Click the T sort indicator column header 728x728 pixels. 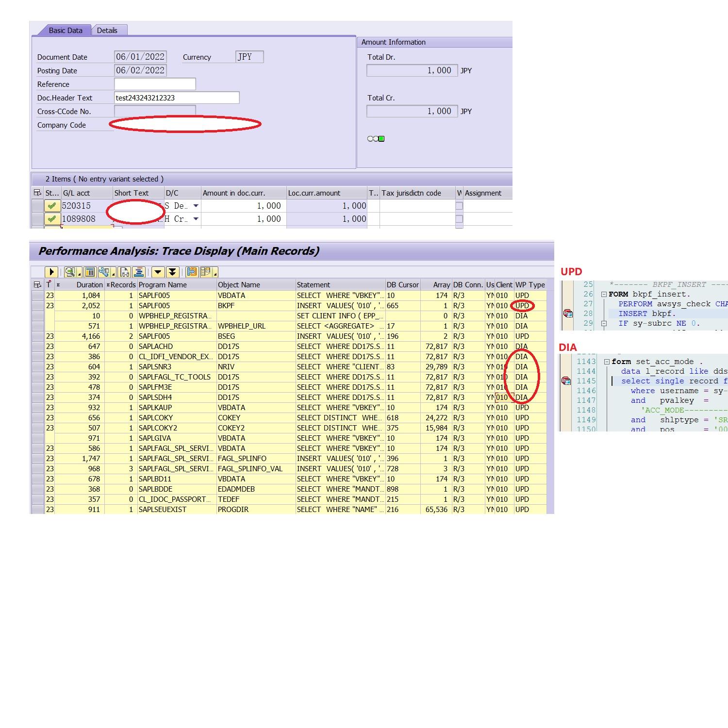pos(49,285)
